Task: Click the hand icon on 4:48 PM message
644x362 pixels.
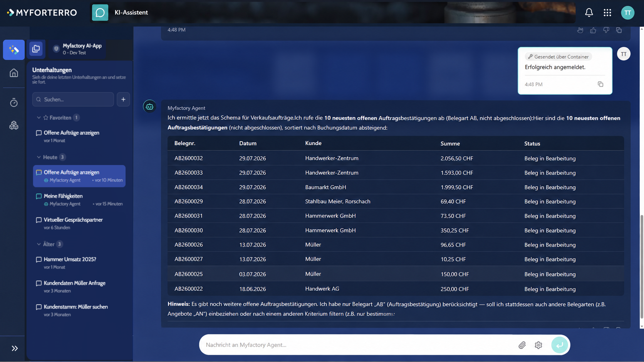Action: pyautogui.click(x=580, y=30)
